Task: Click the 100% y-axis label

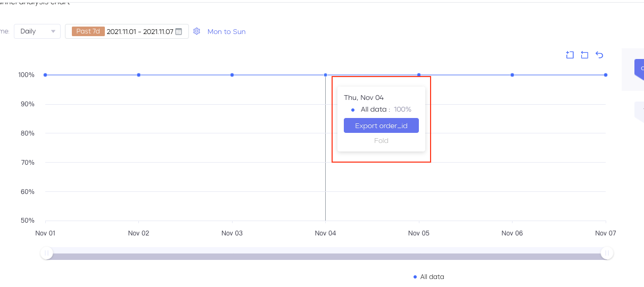Action: tap(26, 75)
